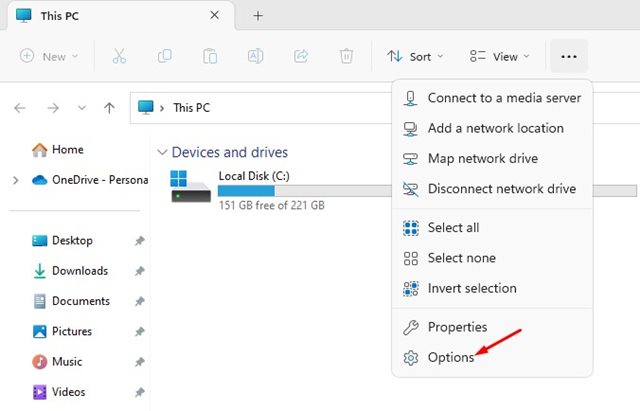Click the Cut scissors icon
Viewport: 640px width, 411px height.
point(119,56)
